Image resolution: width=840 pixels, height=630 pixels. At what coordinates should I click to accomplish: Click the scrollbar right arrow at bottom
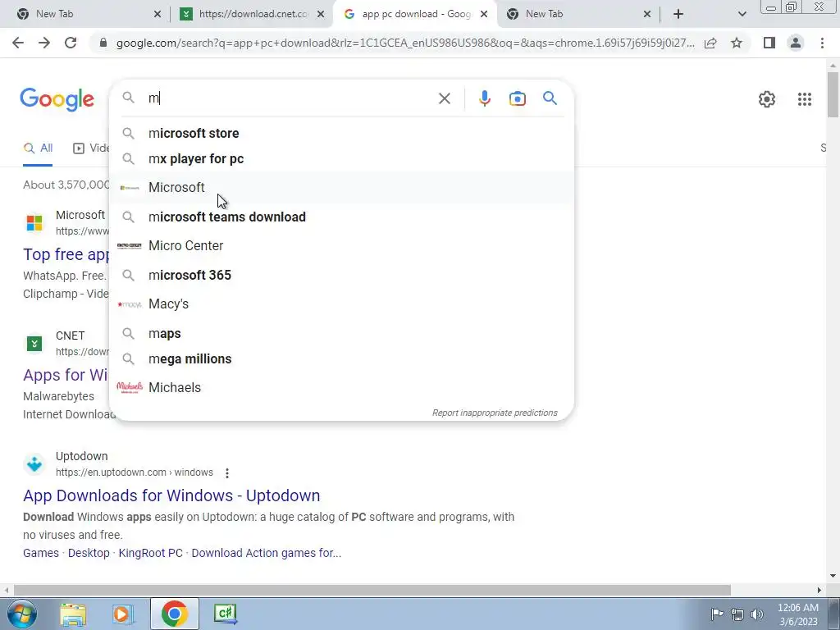pos(819,590)
